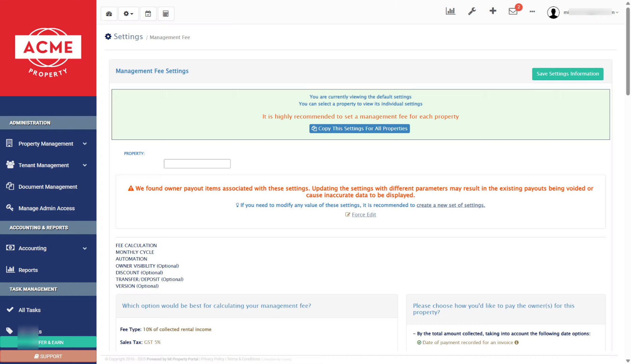The width and height of the screenshot is (631, 364).
Task: Click the Force Edit link
Action: point(364,215)
